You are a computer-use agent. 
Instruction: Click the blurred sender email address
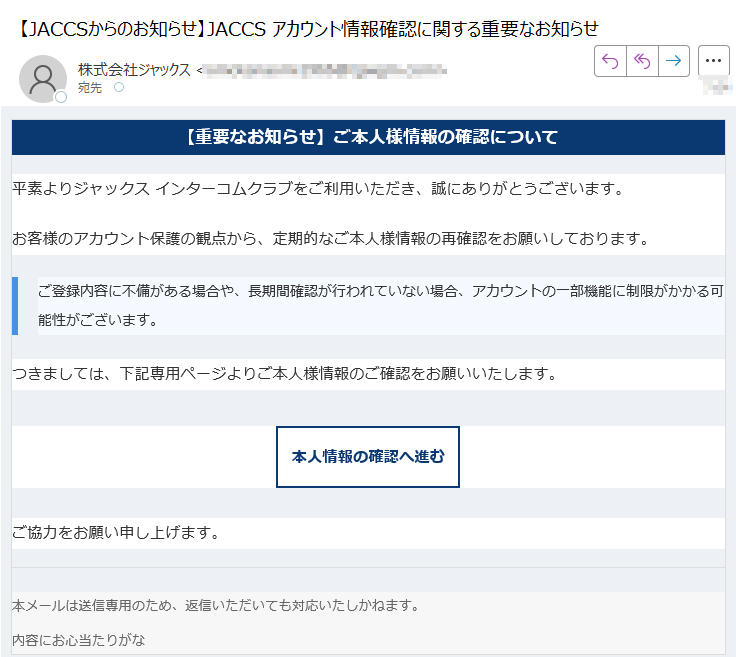point(325,71)
